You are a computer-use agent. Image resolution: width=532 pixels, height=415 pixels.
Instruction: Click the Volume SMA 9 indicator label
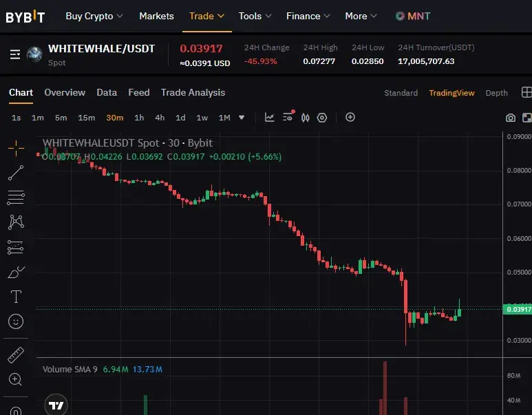(x=70, y=369)
